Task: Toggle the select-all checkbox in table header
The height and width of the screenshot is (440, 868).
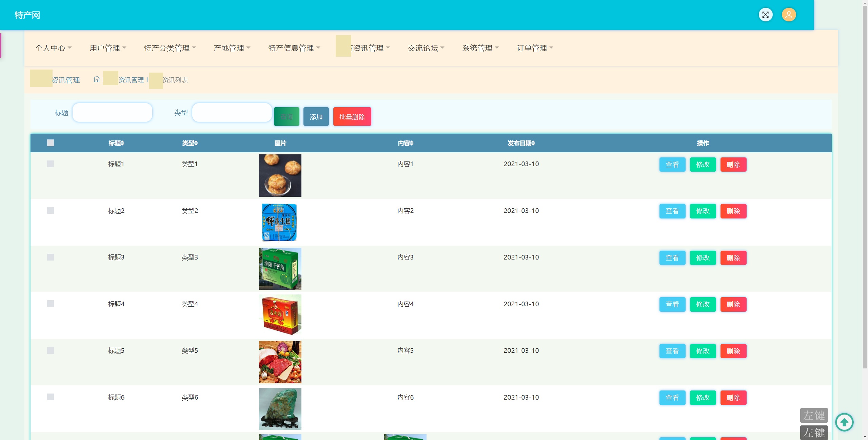Action: pyautogui.click(x=51, y=143)
